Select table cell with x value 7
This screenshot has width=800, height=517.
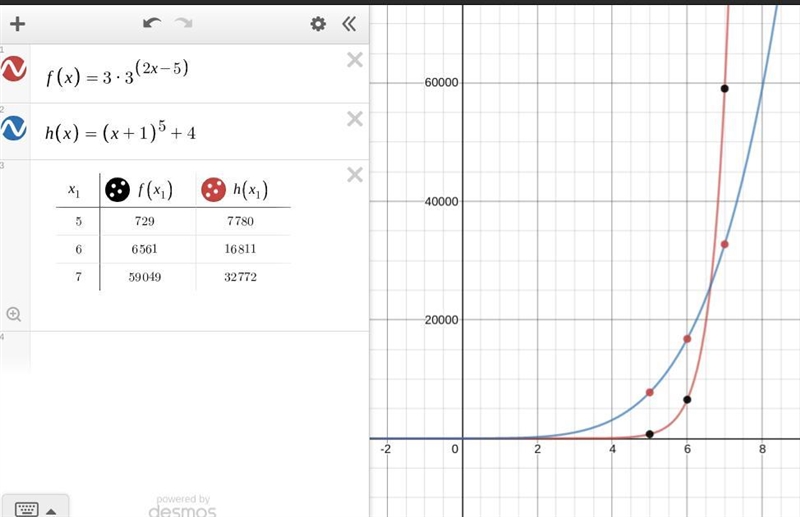[x=78, y=277]
